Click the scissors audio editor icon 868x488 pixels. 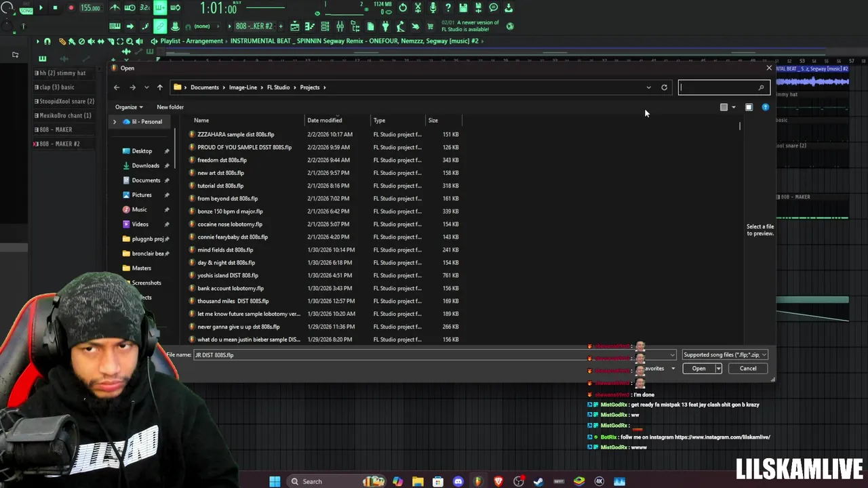point(418,7)
